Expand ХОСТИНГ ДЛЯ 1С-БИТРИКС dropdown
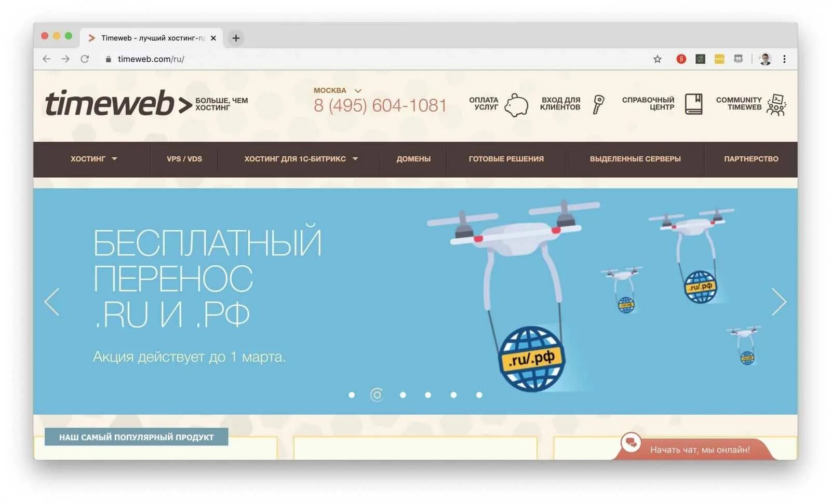Viewport: 831px width, 504px height. [x=301, y=159]
